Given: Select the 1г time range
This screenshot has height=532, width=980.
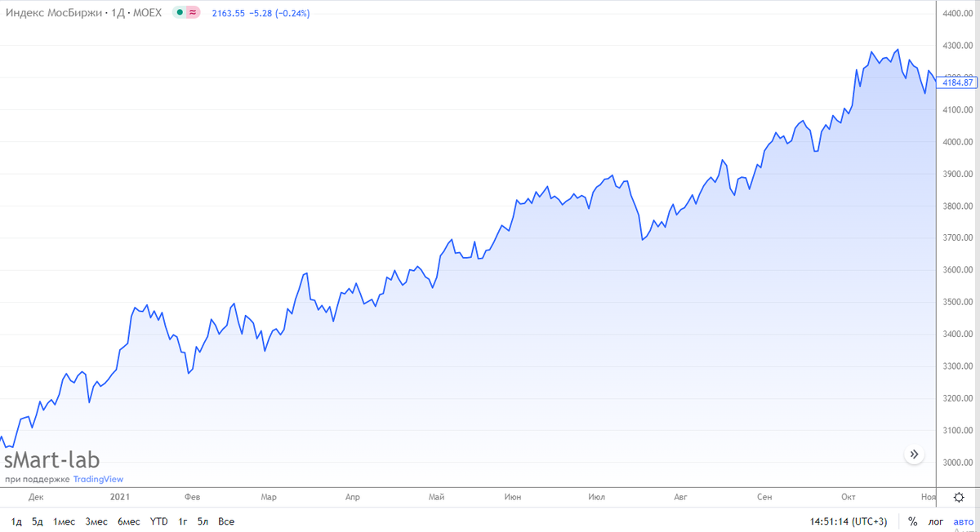Looking at the screenshot, I should coord(183,521).
